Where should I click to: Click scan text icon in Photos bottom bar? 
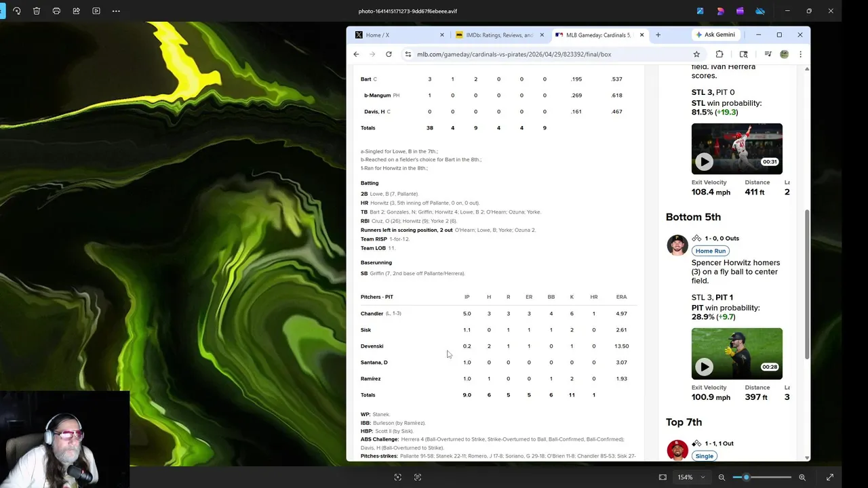[x=418, y=477]
